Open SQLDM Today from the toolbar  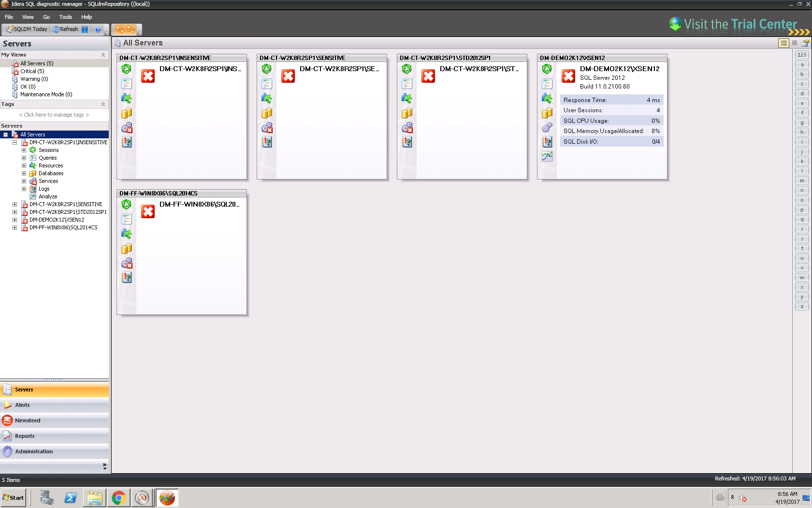coord(27,29)
